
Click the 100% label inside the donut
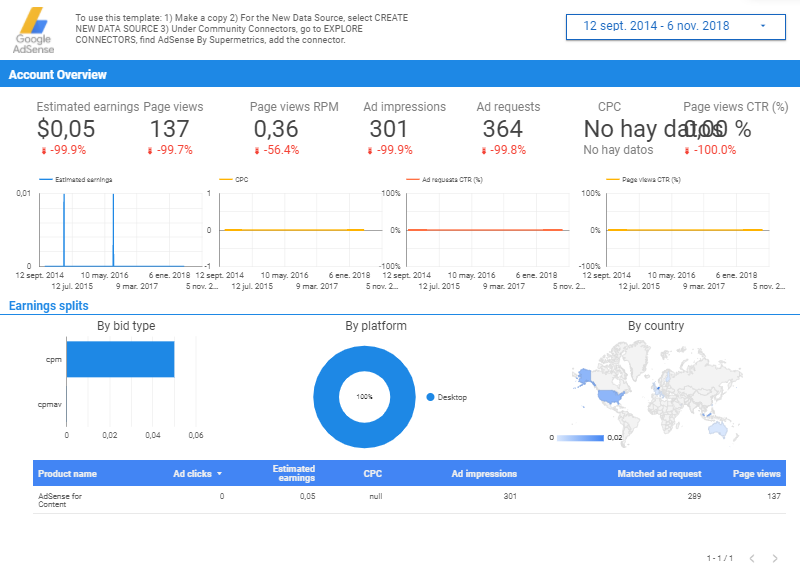pos(364,397)
